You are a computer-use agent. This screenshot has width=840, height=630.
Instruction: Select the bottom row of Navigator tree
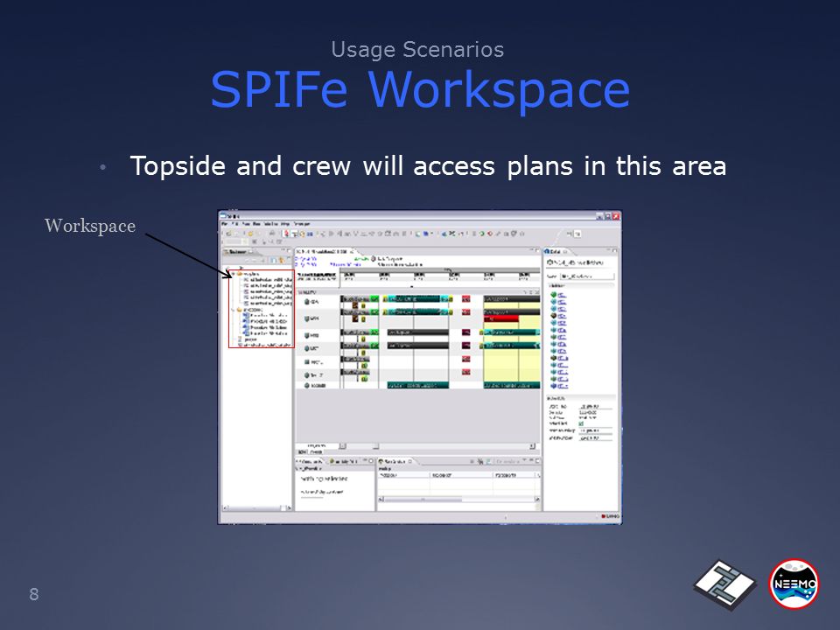pyautogui.click(x=265, y=345)
